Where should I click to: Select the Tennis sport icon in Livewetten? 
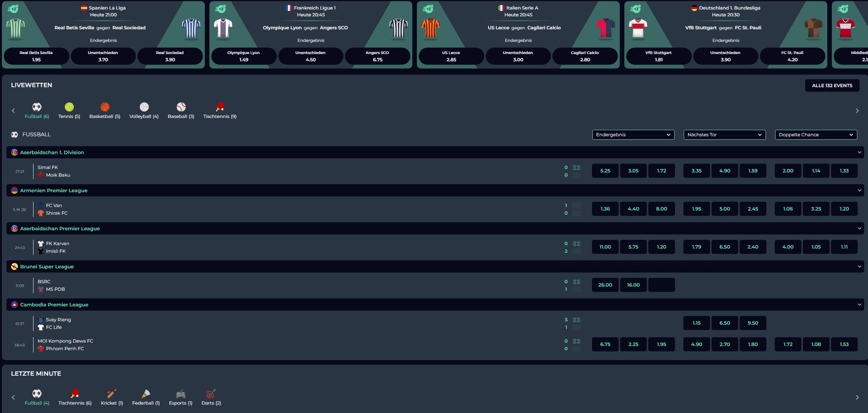(69, 107)
